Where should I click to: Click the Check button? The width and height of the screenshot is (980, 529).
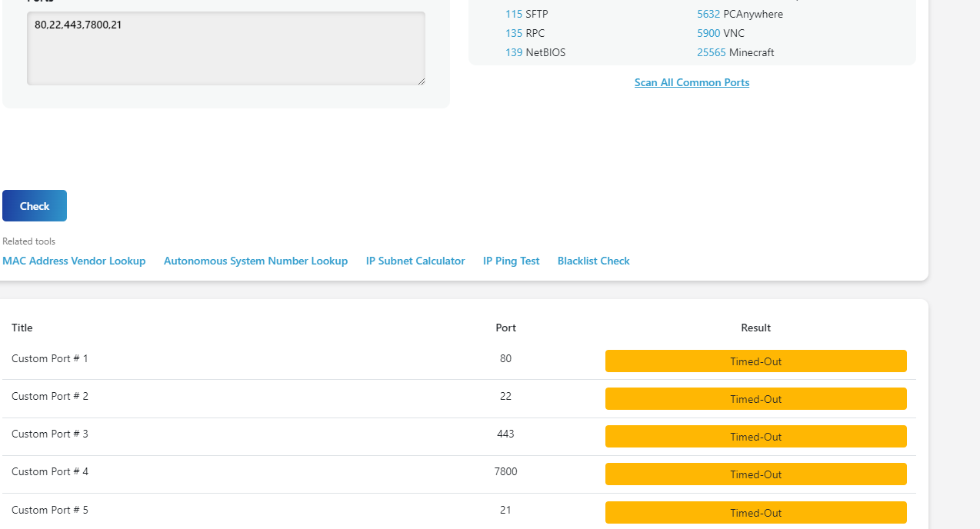click(34, 205)
